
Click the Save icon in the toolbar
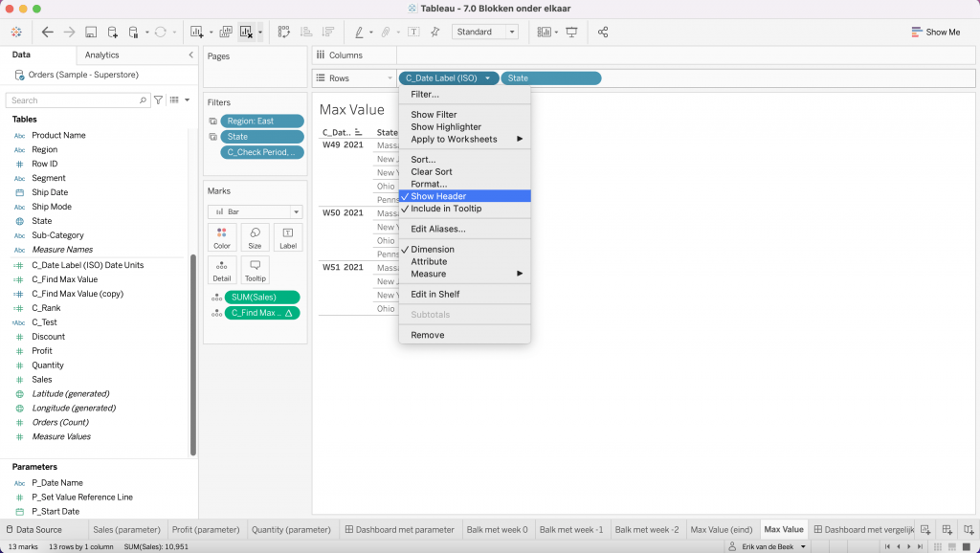point(91,32)
